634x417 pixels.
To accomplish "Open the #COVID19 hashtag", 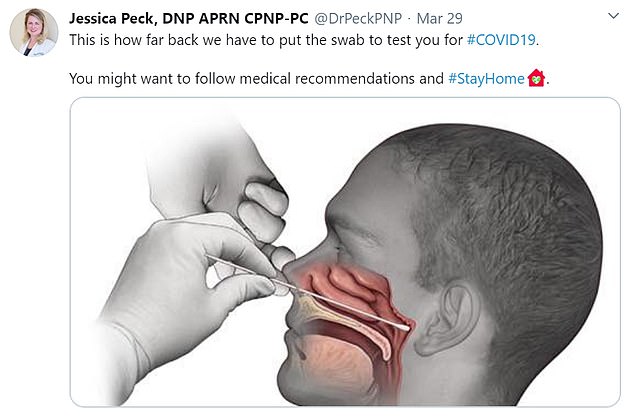I will [501, 40].
